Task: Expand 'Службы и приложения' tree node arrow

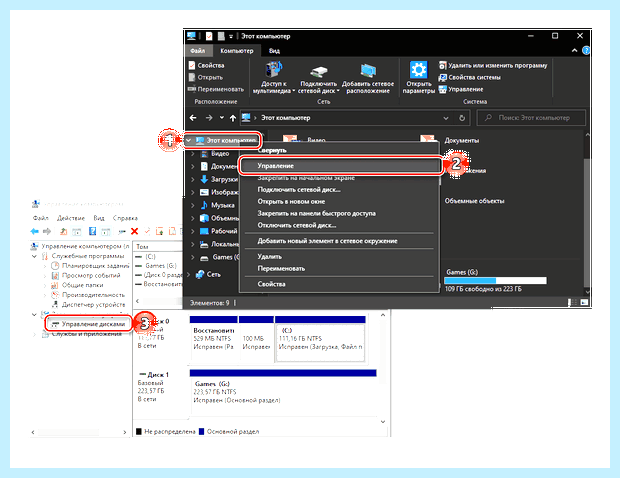Action: coord(35,334)
